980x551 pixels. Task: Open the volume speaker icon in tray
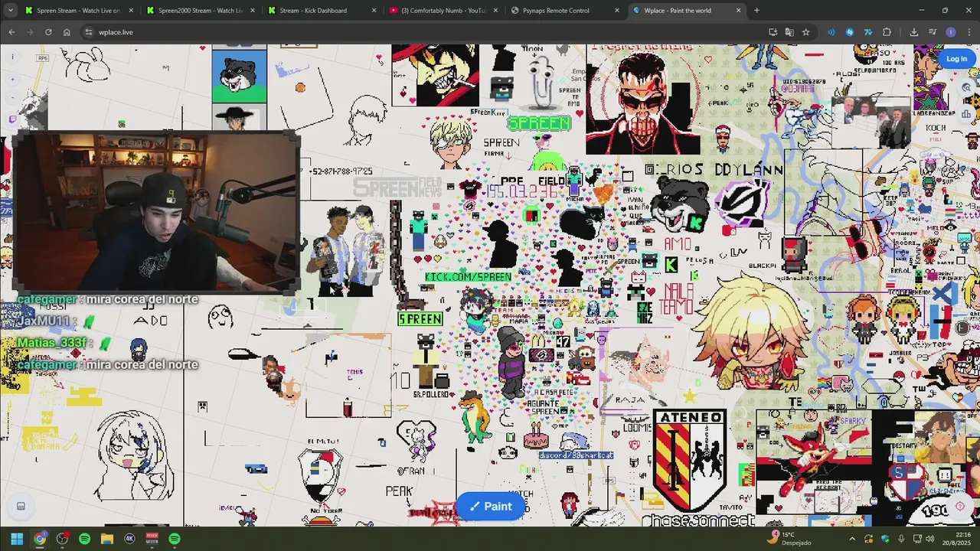(x=930, y=539)
